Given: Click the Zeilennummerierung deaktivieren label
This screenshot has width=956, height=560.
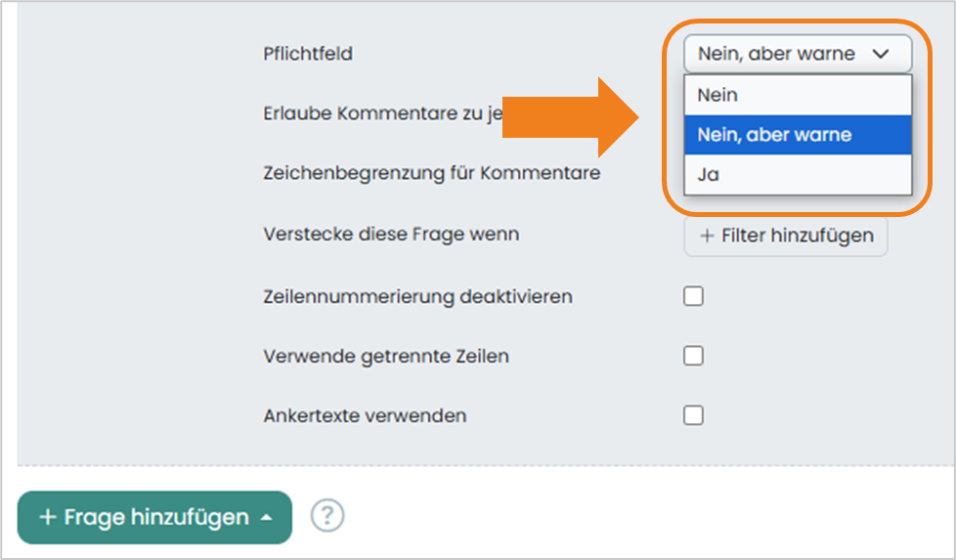Looking at the screenshot, I should 417,297.
